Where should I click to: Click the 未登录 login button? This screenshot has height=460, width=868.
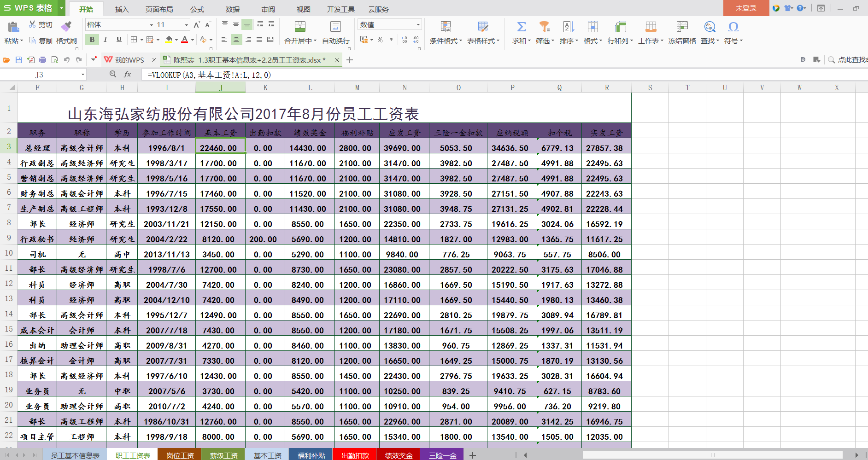click(x=746, y=8)
